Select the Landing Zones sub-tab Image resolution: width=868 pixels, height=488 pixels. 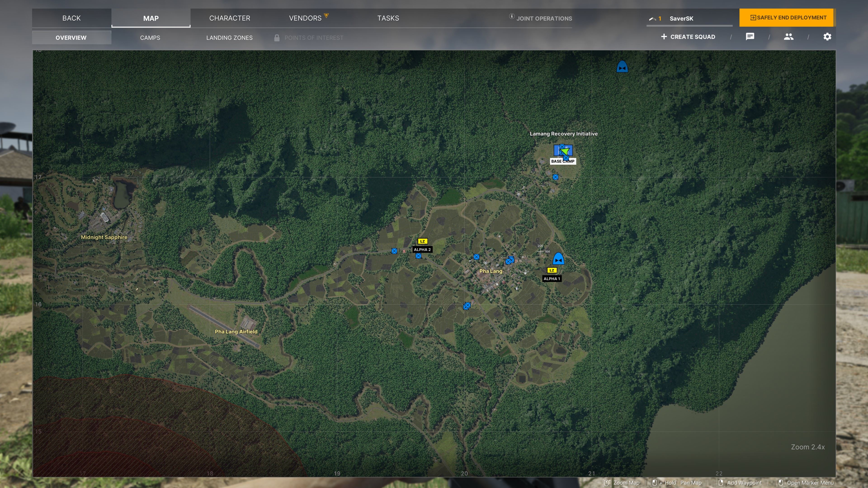(x=229, y=38)
